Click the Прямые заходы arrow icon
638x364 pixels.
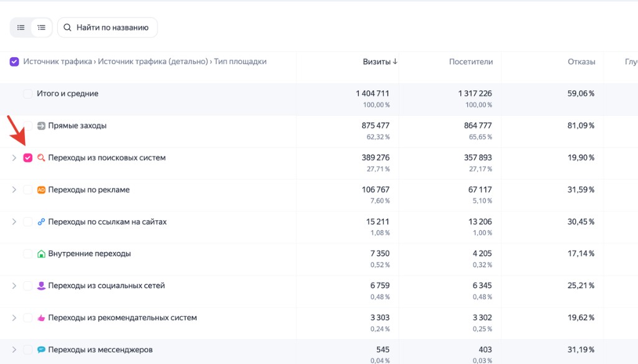click(x=41, y=126)
